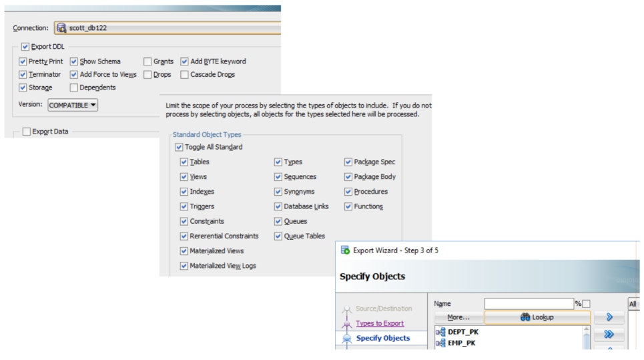This screenshot has width=644, height=360.
Task: Click the Name search input field
Action: point(529,304)
